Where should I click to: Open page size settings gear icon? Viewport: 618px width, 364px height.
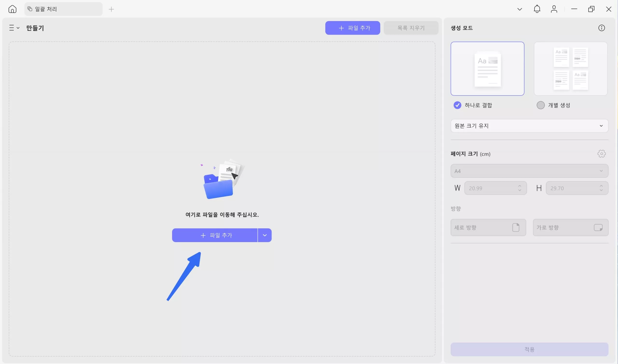coord(601,154)
